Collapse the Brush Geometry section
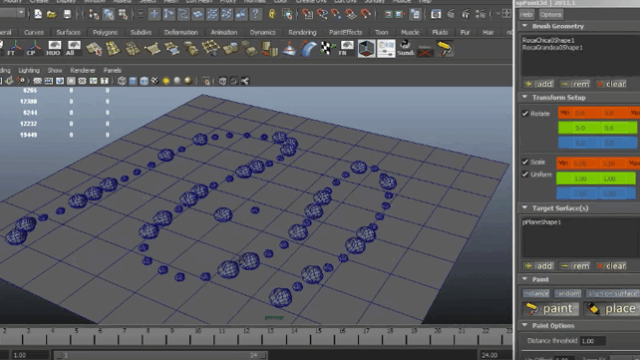The image size is (640, 360). coord(524,26)
